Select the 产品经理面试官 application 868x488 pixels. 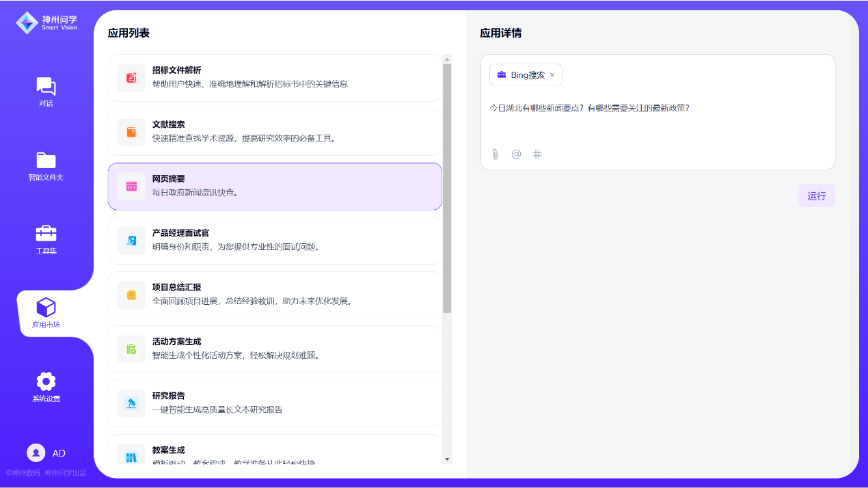pyautogui.click(x=275, y=241)
